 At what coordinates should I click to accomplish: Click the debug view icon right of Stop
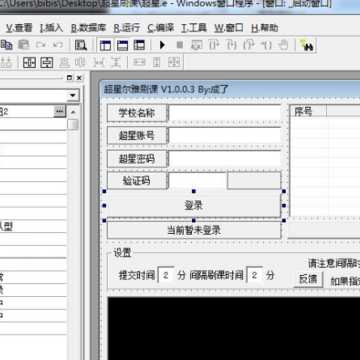197,45
